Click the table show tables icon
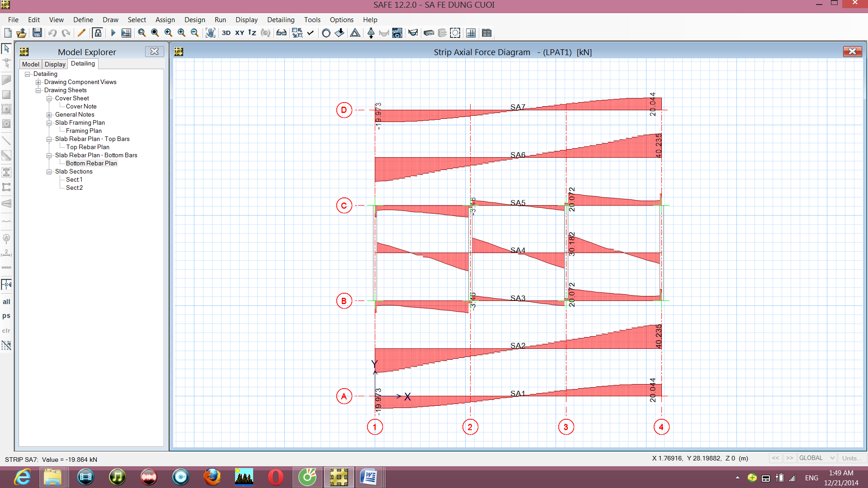868x488 pixels. (x=487, y=33)
